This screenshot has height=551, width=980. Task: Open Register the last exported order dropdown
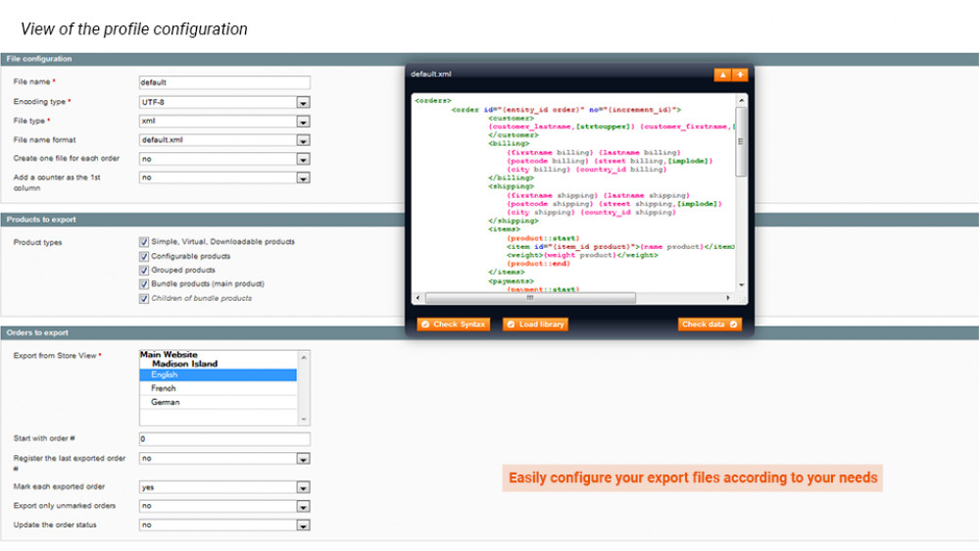[224, 459]
